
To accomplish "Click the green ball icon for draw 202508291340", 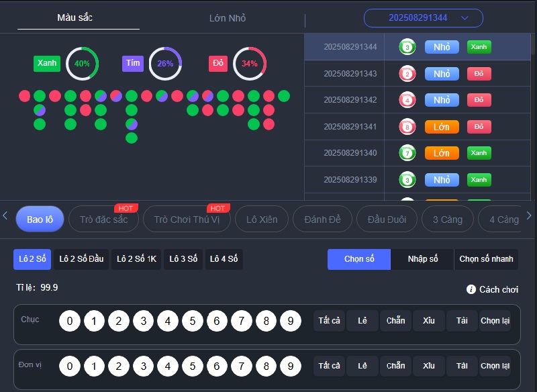I will pos(407,153).
